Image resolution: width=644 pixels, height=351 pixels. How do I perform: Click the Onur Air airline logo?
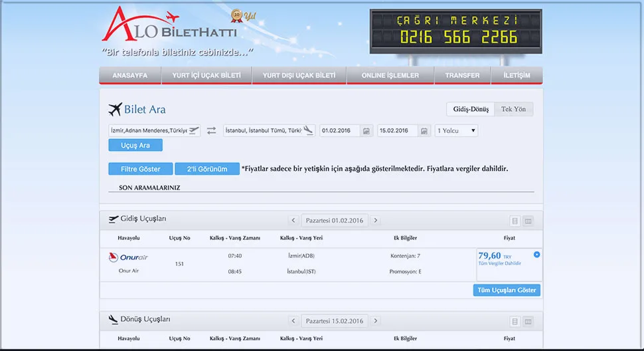point(128,257)
